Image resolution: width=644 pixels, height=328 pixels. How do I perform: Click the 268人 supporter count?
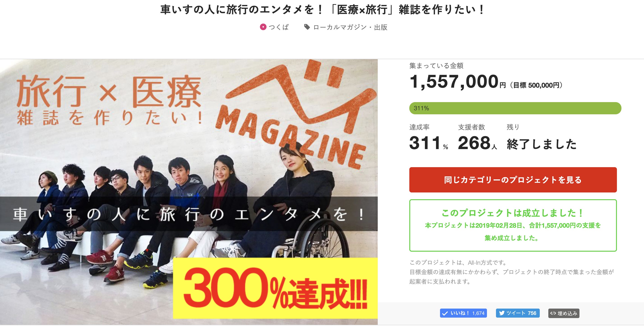[x=477, y=143]
